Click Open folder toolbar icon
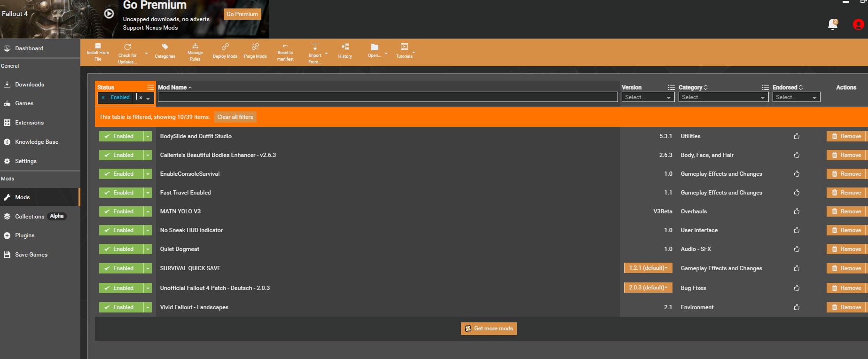 click(375, 47)
